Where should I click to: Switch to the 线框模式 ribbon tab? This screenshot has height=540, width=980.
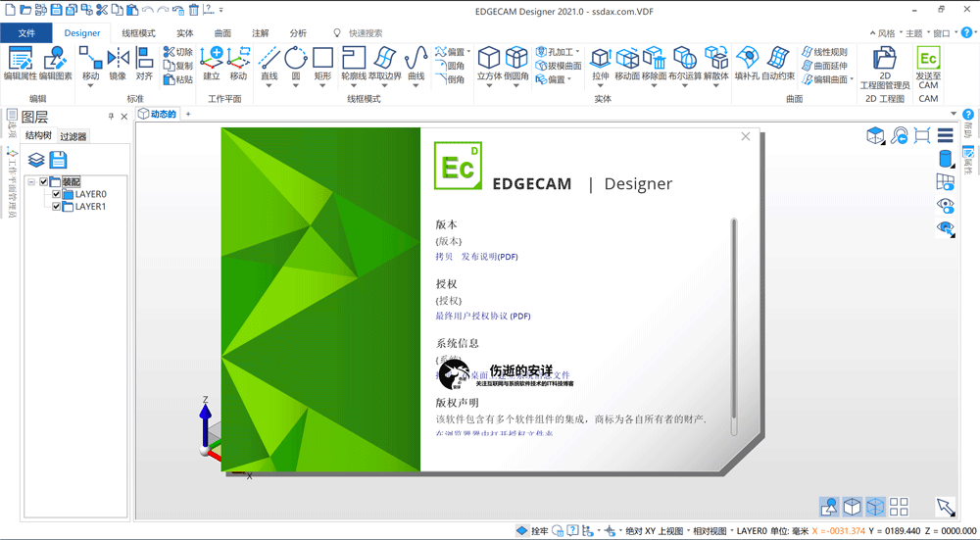138,33
